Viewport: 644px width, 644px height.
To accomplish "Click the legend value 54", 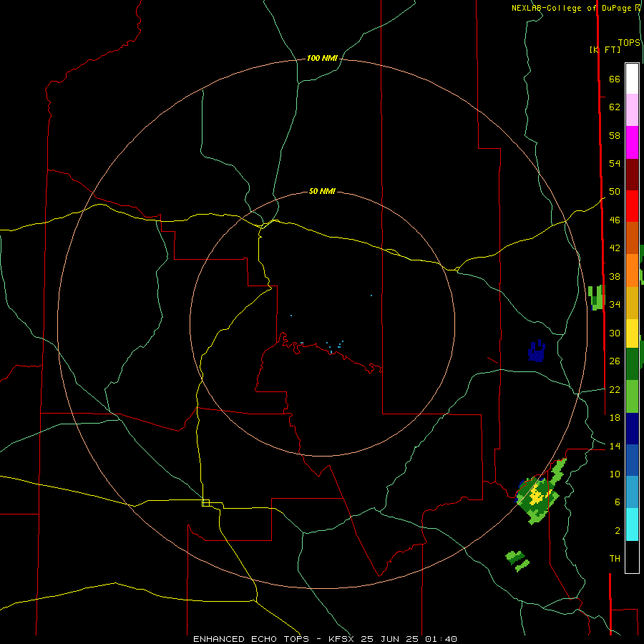I will coord(615,163).
